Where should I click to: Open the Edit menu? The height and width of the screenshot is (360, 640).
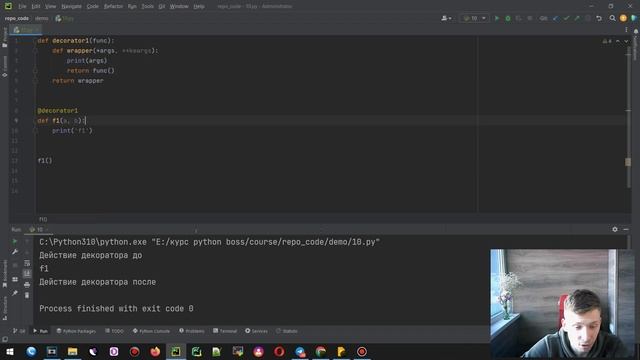point(36,7)
